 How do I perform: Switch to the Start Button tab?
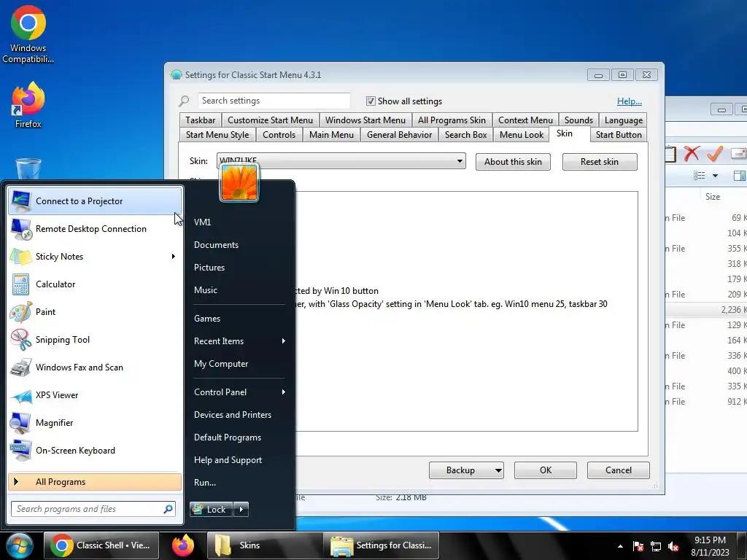[619, 135]
